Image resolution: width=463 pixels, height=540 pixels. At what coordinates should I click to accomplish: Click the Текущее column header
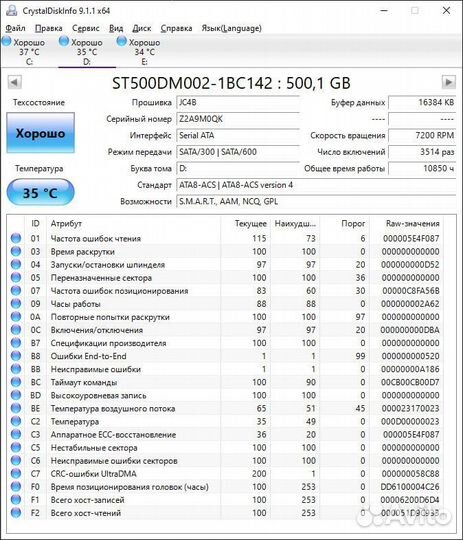click(246, 224)
